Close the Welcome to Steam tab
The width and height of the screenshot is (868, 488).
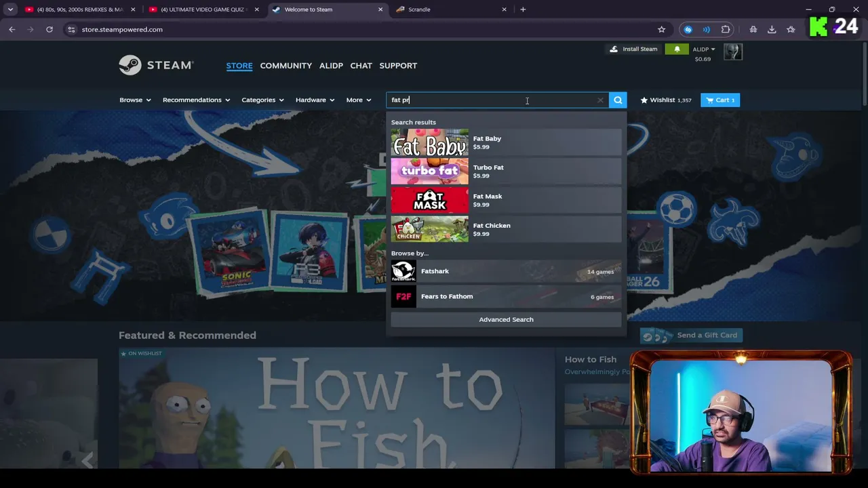tap(380, 9)
